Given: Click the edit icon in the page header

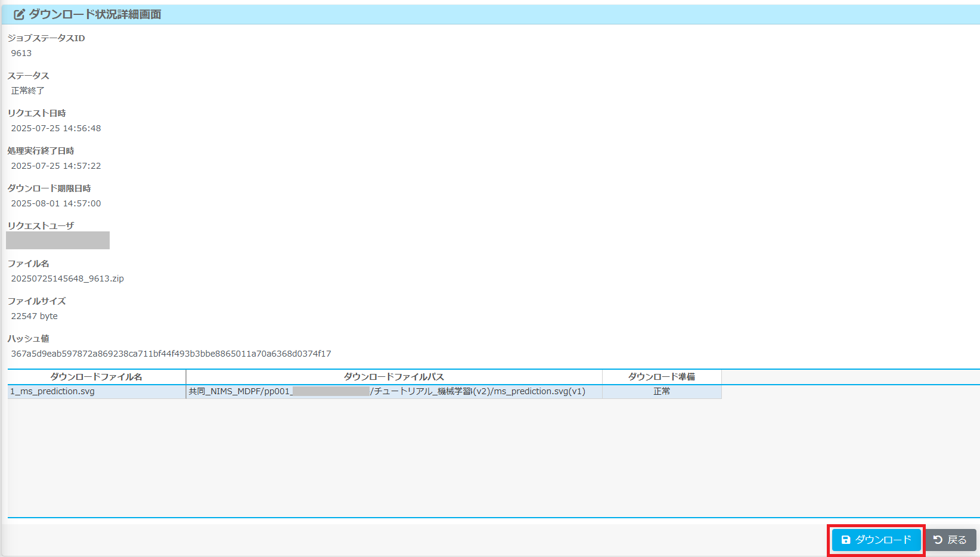Looking at the screenshot, I should click(19, 14).
